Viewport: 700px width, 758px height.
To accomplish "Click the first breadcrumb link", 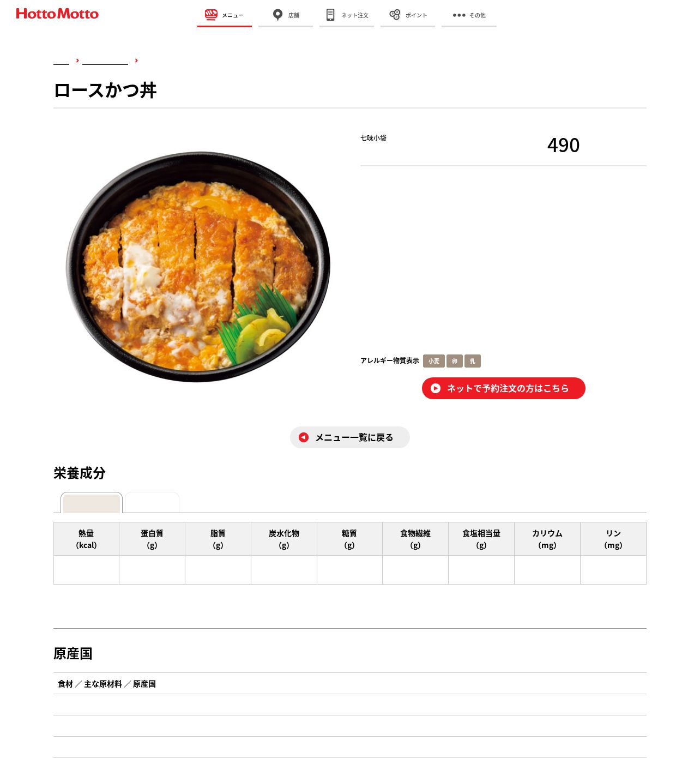I will 61,61.
